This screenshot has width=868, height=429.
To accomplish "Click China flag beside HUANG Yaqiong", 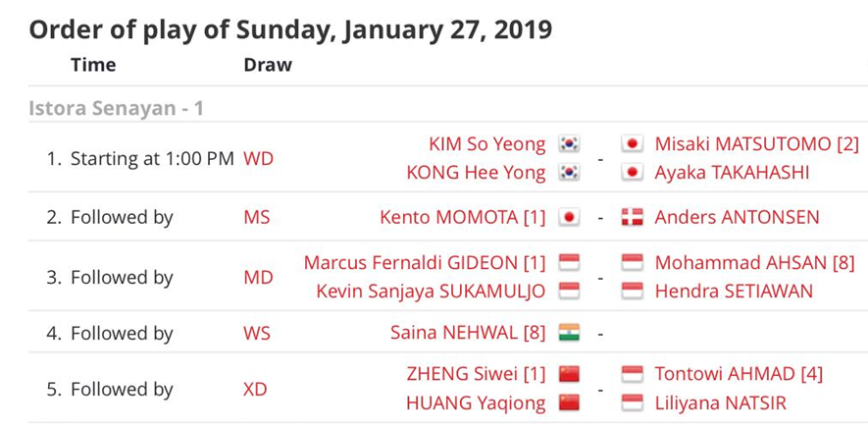I will tap(569, 402).
